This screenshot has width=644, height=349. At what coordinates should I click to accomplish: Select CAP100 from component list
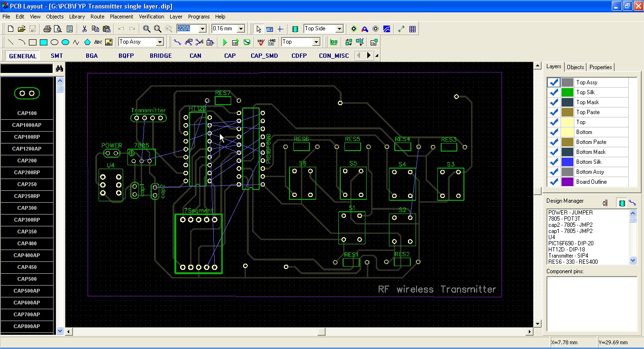(x=27, y=113)
